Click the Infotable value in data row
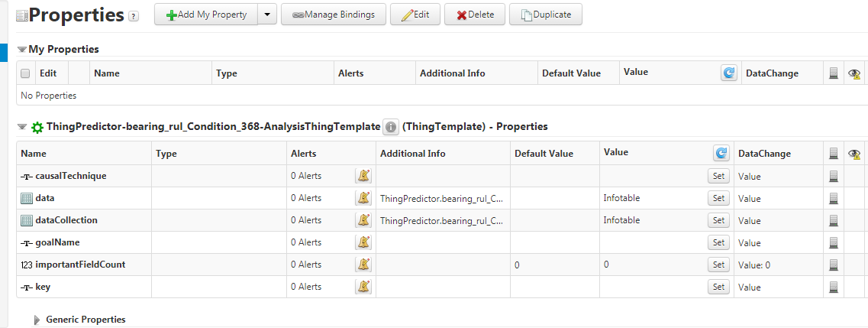Screen dimensions: 868x328 pos(621,198)
